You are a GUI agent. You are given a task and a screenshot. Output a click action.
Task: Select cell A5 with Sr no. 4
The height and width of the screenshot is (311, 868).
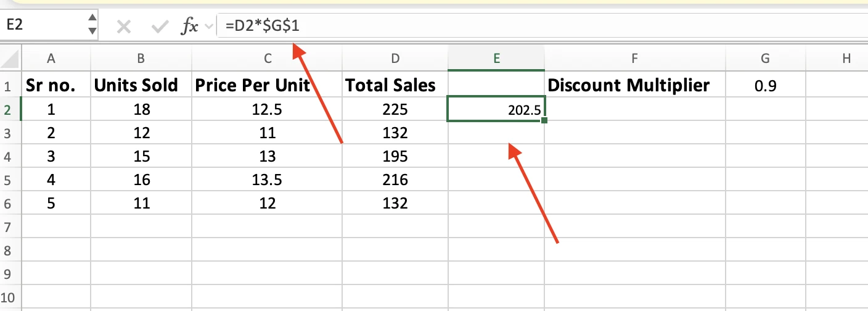pyautogui.click(x=55, y=180)
